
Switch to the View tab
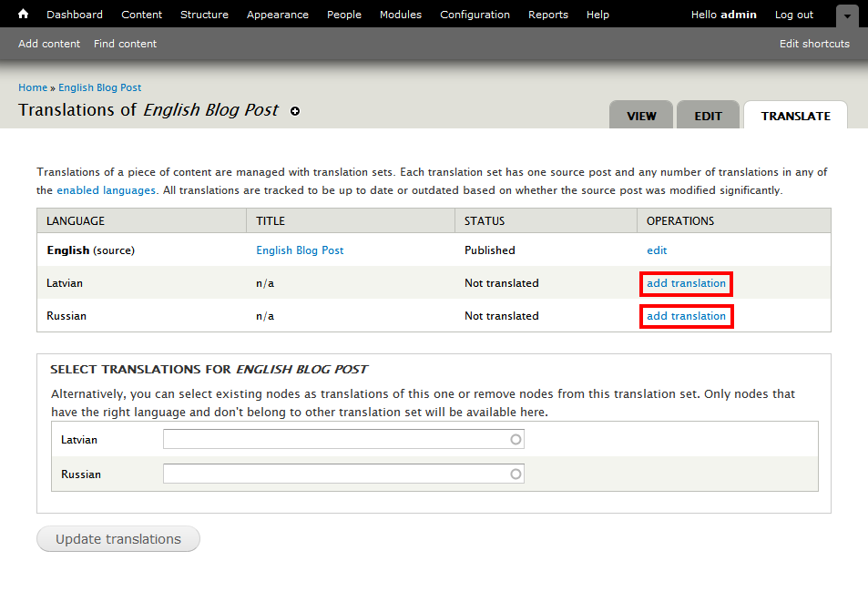click(x=641, y=116)
